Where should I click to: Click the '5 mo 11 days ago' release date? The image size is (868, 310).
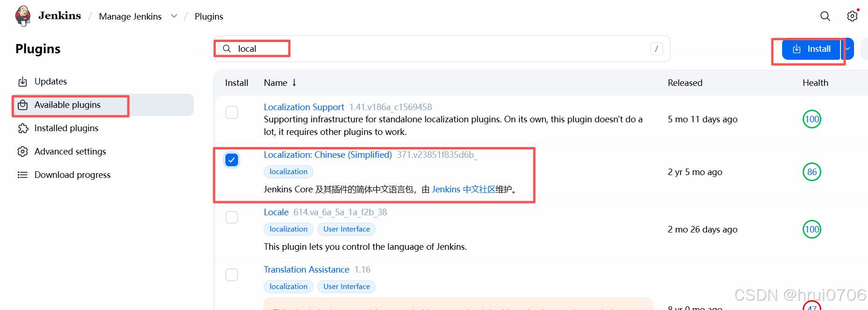[x=702, y=119]
